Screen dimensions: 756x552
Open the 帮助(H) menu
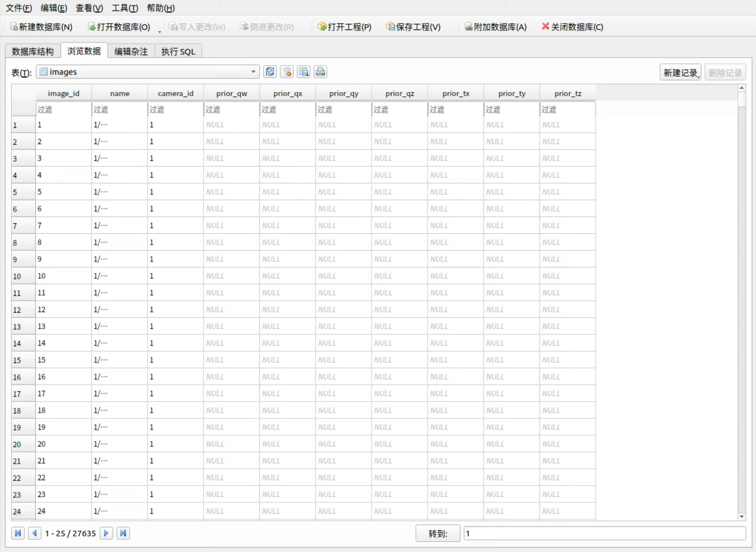[161, 8]
